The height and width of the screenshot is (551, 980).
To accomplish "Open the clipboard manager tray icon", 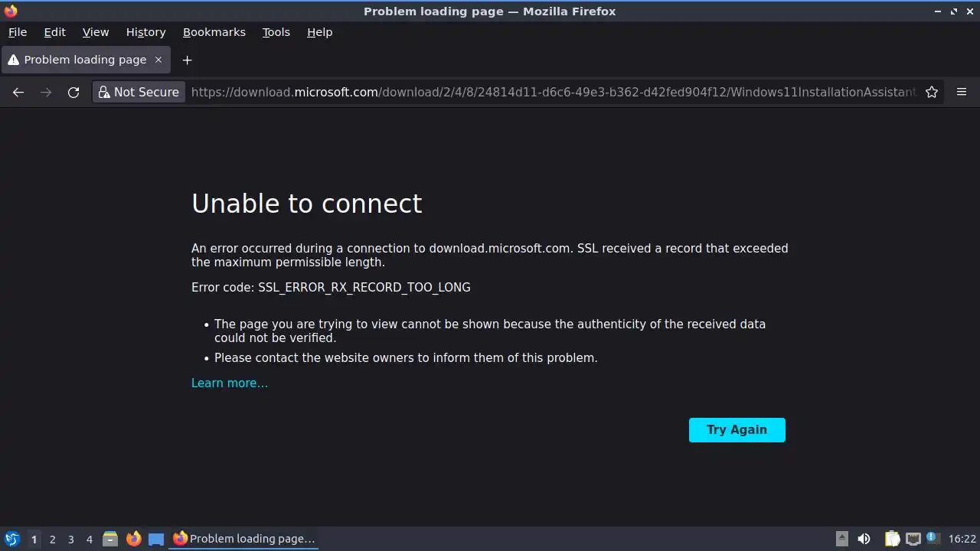I will [x=893, y=539].
